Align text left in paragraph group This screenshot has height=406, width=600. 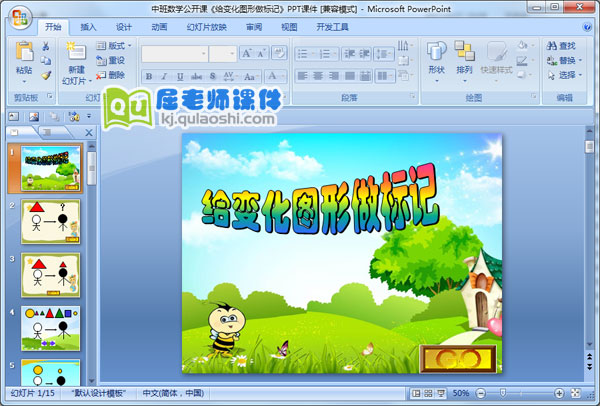pos(302,76)
